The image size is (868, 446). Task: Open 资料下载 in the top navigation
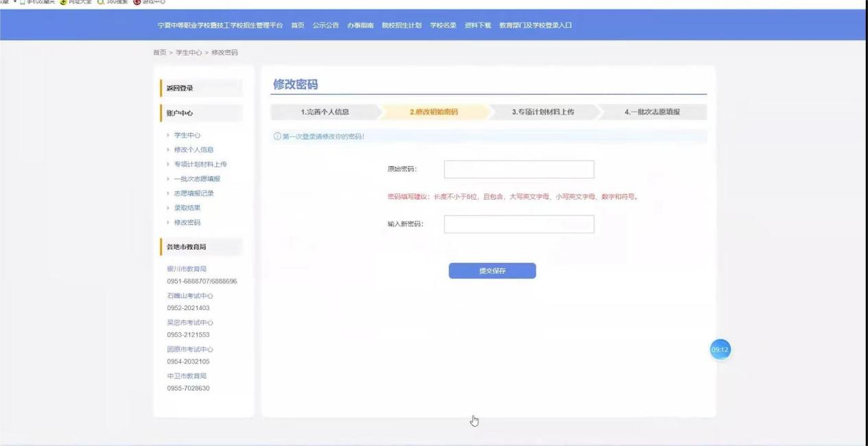(478, 25)
